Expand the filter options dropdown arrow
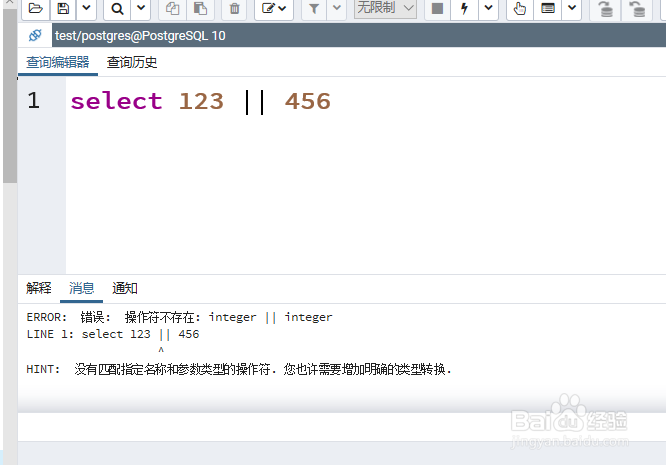The image size is (666, 465). click(337, 8)
